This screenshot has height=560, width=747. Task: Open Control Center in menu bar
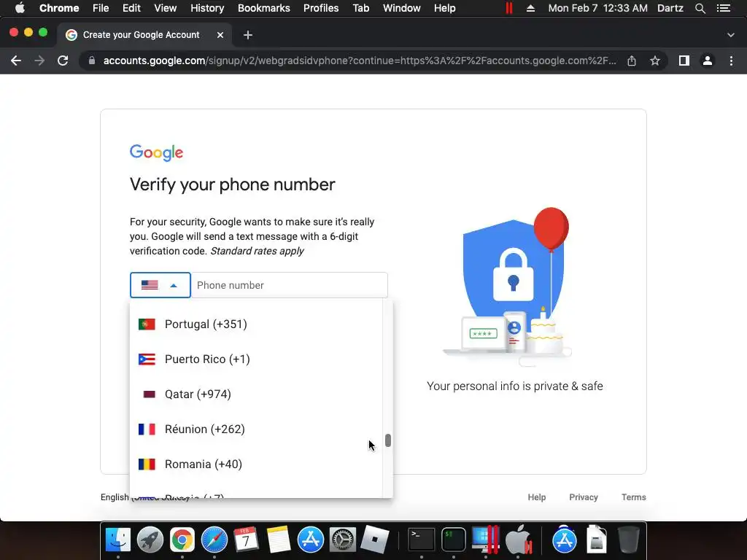click(x=724, y=8)
